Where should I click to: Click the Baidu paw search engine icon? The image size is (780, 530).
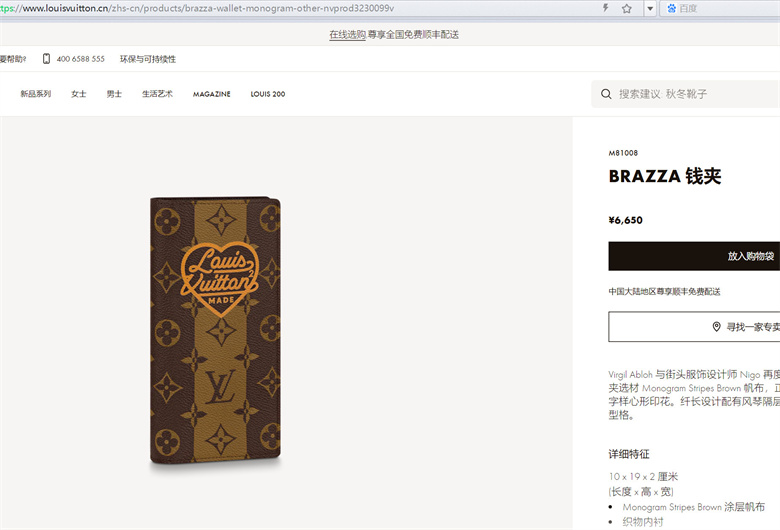(671, 8)
